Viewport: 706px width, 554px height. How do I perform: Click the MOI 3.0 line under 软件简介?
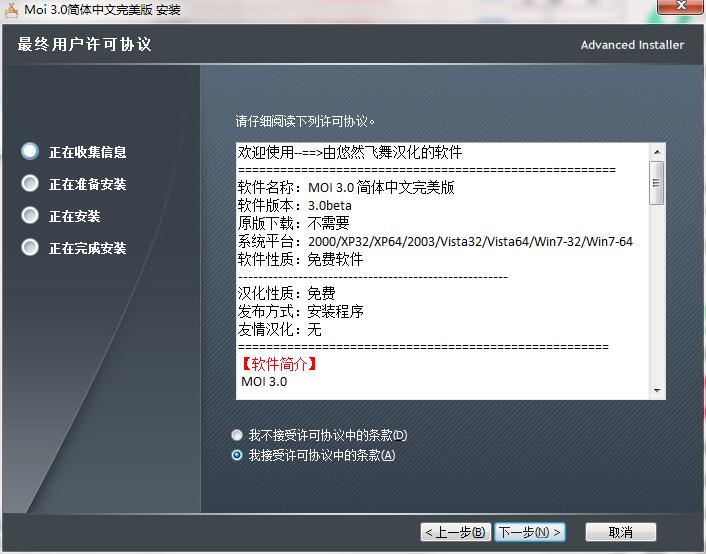(264, 382)
